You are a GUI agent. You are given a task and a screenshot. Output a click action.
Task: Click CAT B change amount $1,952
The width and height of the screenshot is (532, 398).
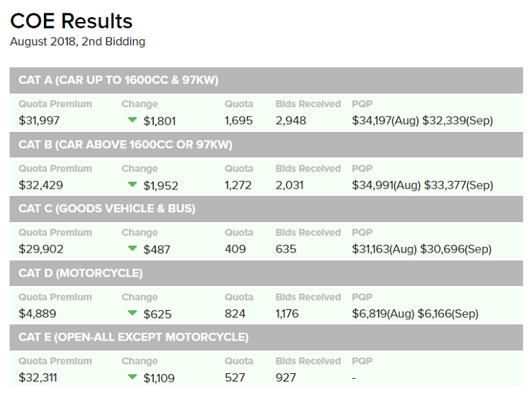click(160, 186)
